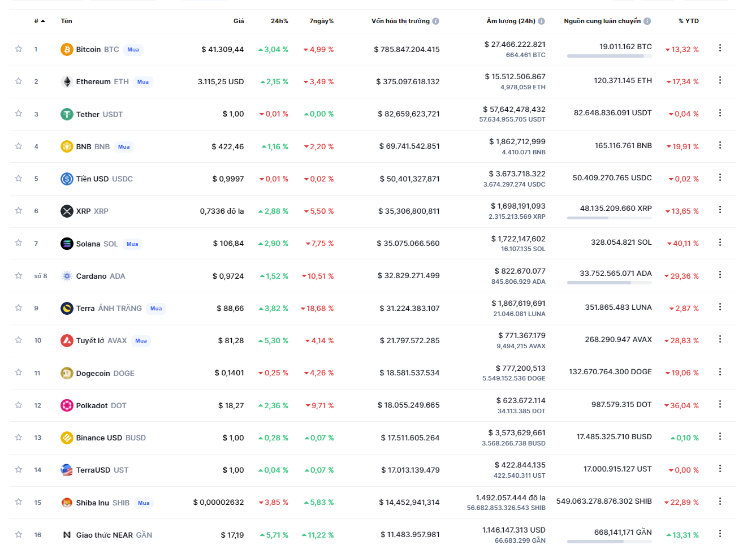
Task: Click the Cardano dotted logo
Action: [x=67, y=276]
